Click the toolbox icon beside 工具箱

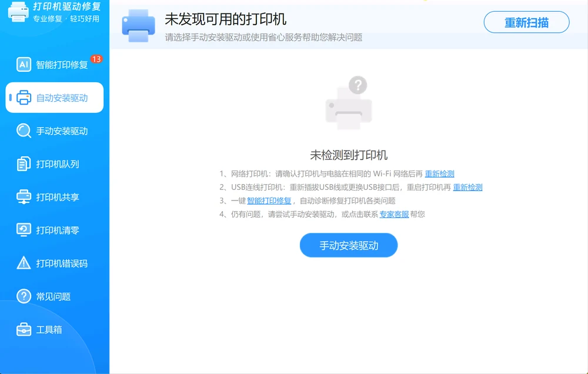point(24,329)
